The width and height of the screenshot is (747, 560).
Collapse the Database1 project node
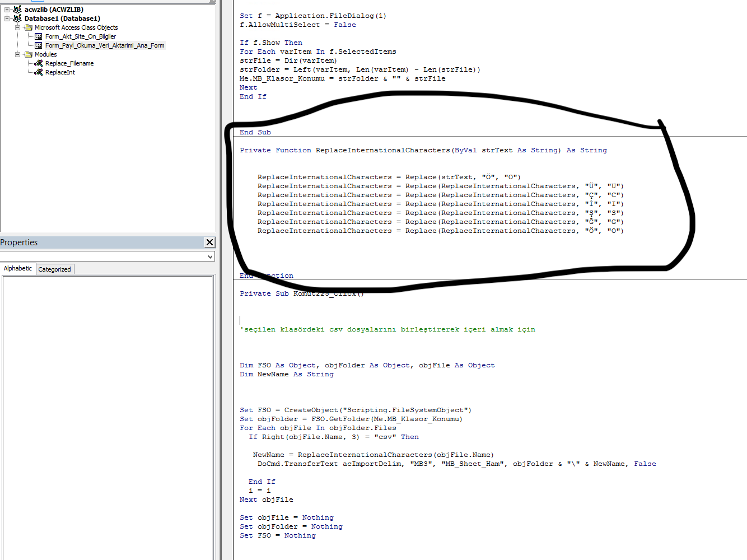(7, 18)
